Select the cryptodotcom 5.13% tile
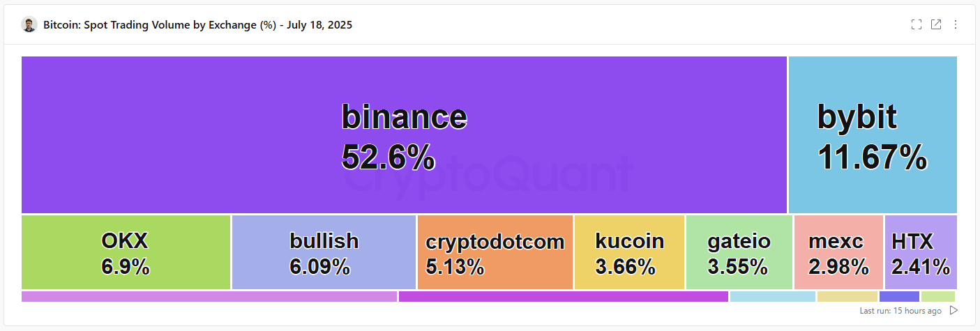980x331 pixels. 495,252
